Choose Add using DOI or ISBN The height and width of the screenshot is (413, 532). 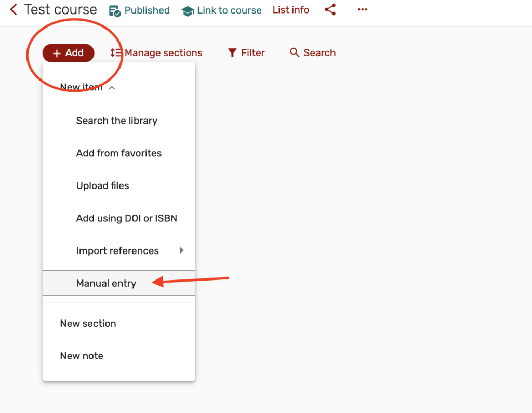(x=126, y=218)
